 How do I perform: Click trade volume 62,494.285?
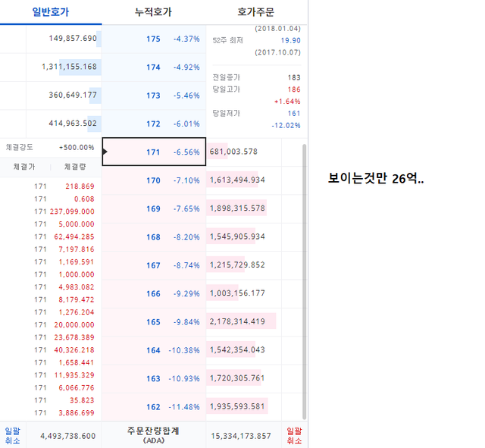coord(74,237)
